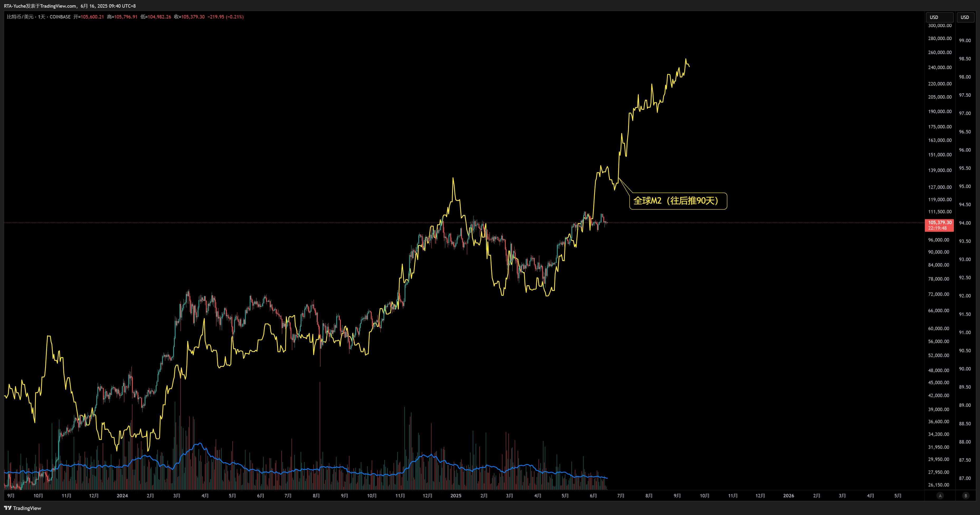Click the 72,000.00 price scale label
The image size is (980, 515).
coord(939,294)
